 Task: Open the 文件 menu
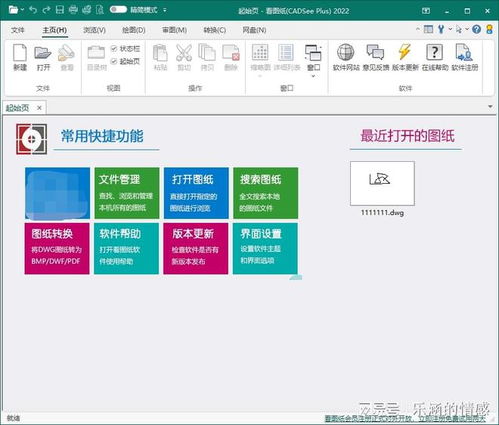(x=18, y=30)
